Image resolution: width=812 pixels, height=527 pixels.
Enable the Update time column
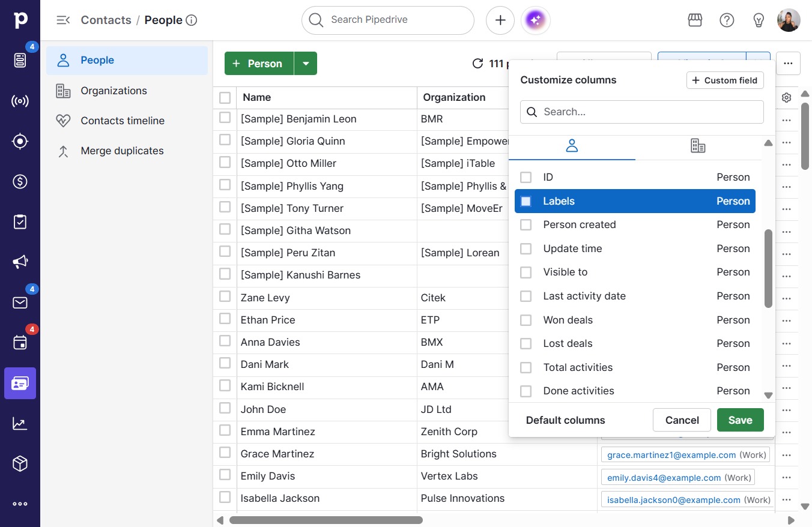click(526, 248)
